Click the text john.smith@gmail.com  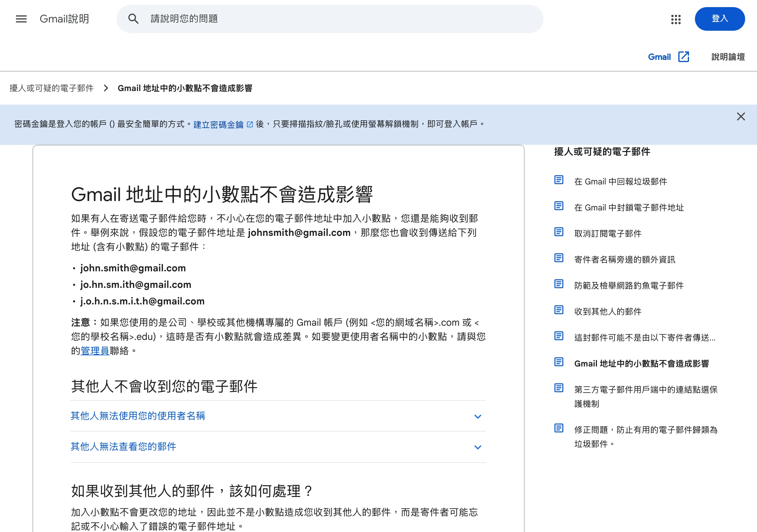coord(133,268)
